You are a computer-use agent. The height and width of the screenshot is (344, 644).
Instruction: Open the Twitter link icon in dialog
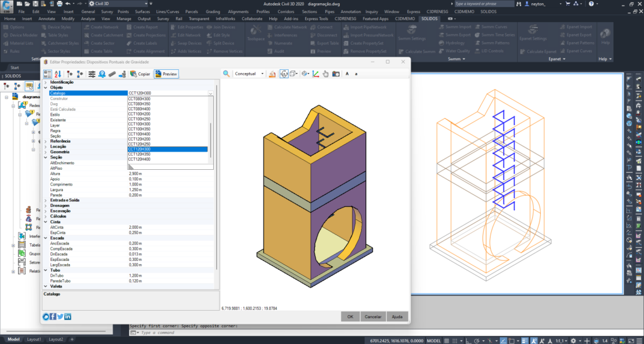click(x=60, y=316)
